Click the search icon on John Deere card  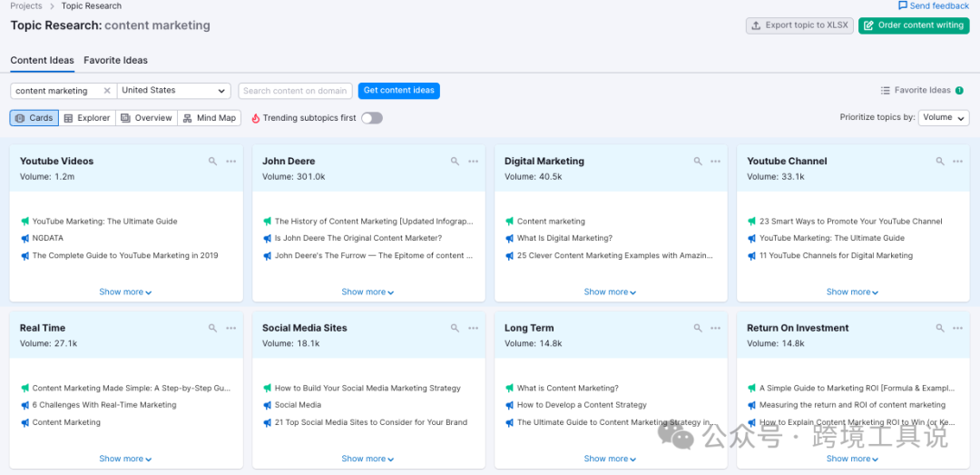pyautogui.click(x=455, y=162)
